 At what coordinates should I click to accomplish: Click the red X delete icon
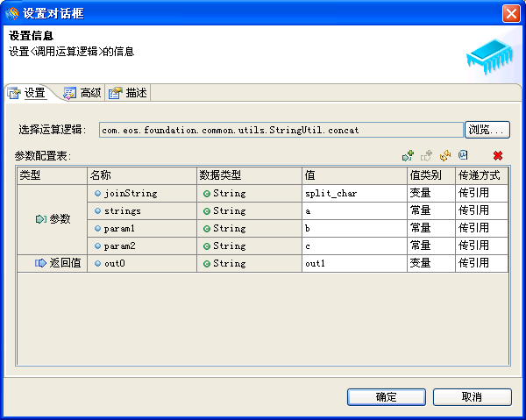pos(497,155)
